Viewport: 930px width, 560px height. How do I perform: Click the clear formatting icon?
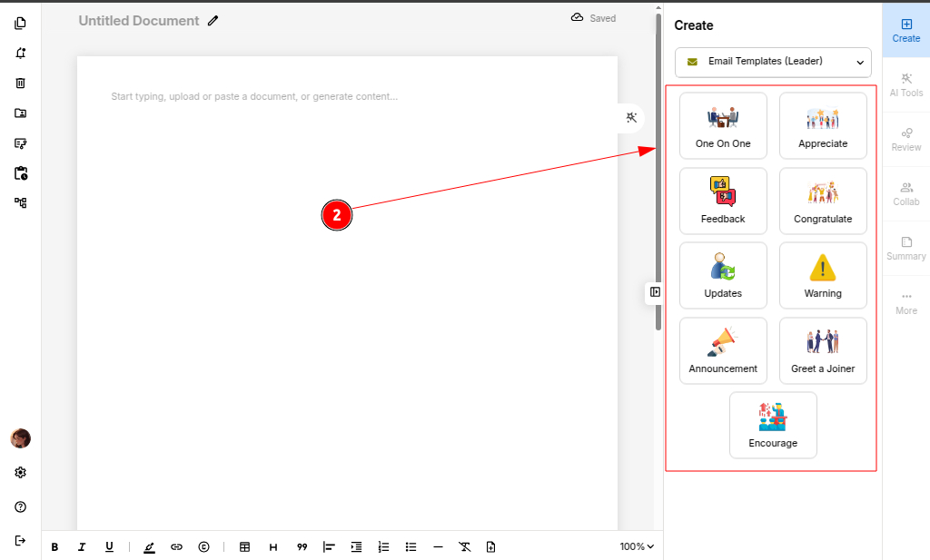click(x=464, y=546)
